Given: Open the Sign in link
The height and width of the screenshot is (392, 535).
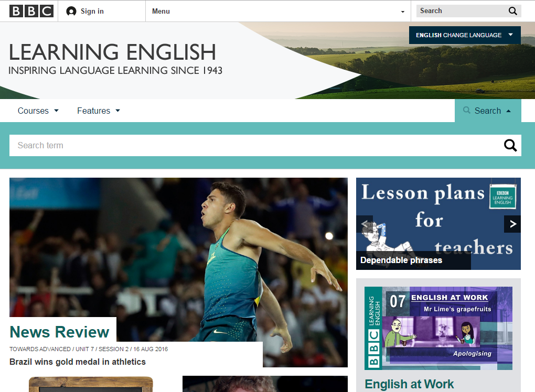Looking at the screenshot, I should point(92,11).
